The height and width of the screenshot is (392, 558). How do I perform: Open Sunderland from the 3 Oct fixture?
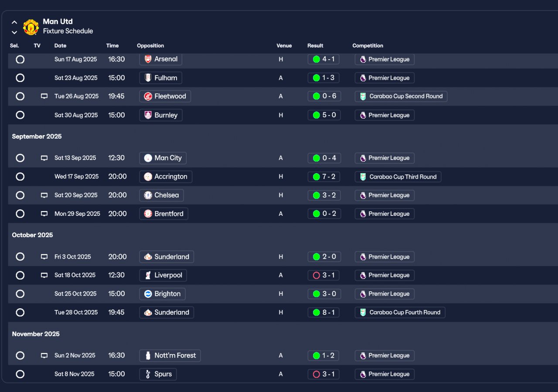point(167,257)
